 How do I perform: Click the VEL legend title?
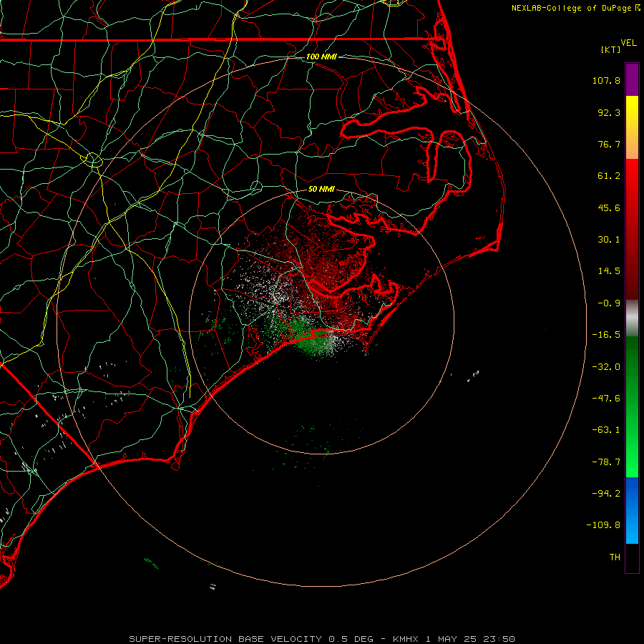(x=628, y=43)
